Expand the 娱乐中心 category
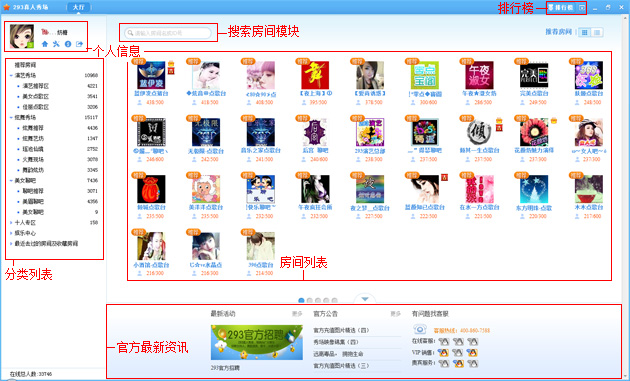This screenshot has width=630, height=381. click(x=11, y=233)
